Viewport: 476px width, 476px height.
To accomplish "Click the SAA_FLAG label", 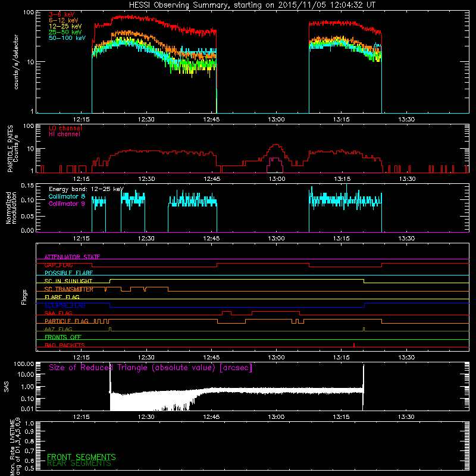I will pos(58,313).
